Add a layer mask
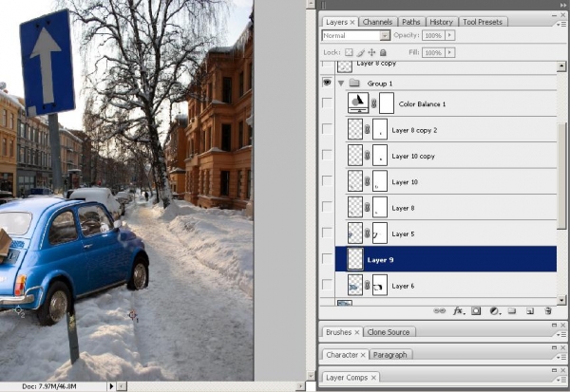 [476, 311]
